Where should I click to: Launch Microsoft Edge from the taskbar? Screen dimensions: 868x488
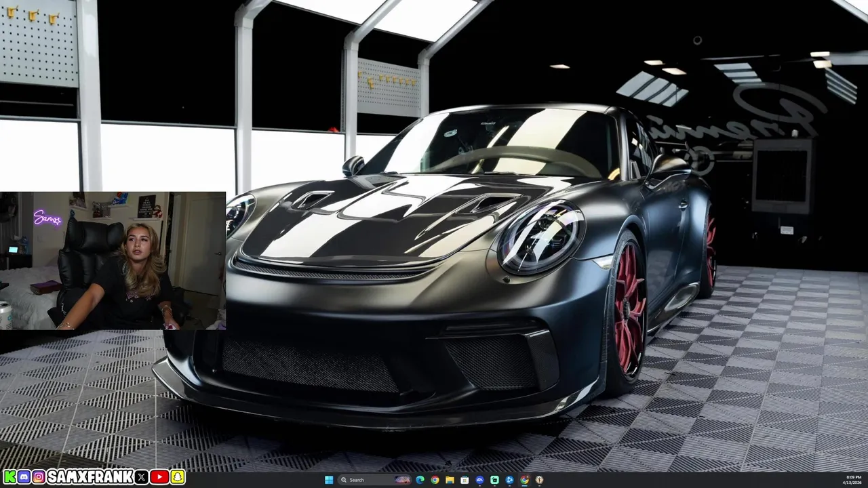420,480
